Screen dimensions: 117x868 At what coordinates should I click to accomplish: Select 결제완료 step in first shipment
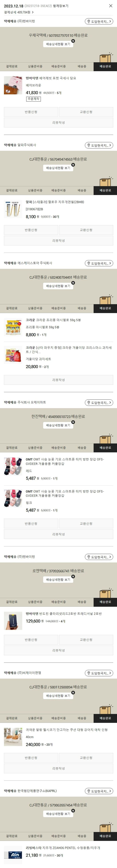12,66
